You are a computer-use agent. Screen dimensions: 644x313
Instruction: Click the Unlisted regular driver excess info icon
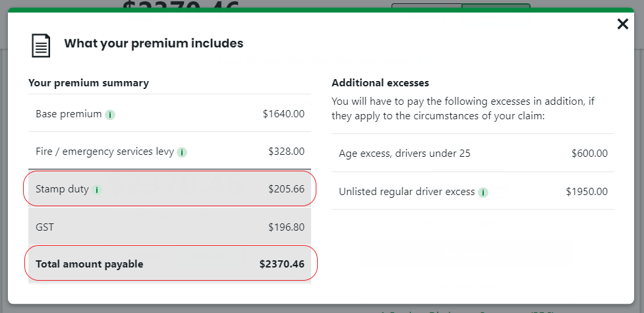click(483, 192)
